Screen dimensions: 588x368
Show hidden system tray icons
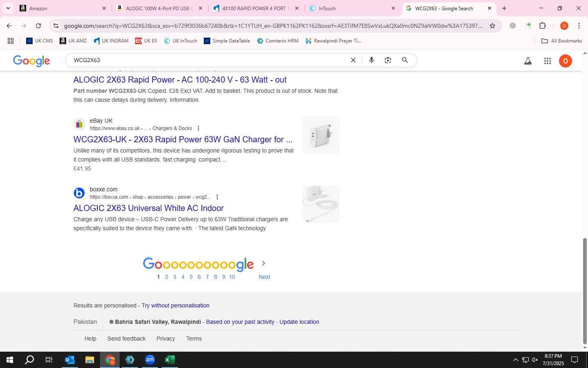coord(515,360)
